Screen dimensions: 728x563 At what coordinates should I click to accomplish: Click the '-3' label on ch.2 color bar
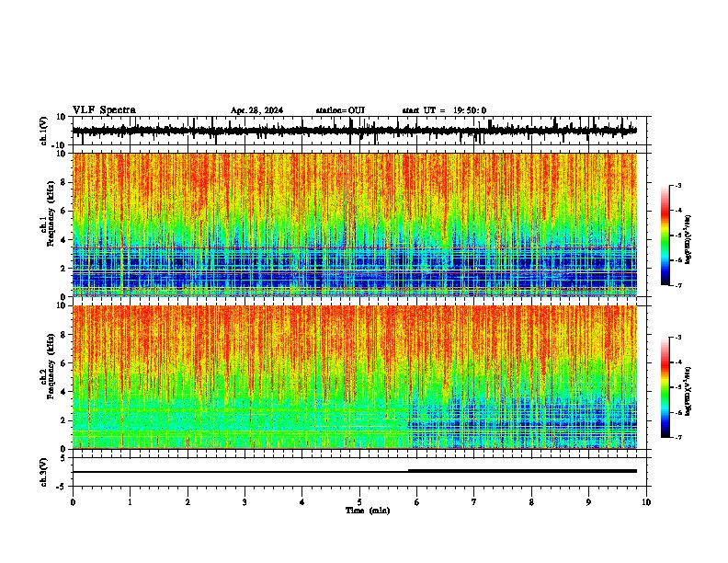coord(678,338)
